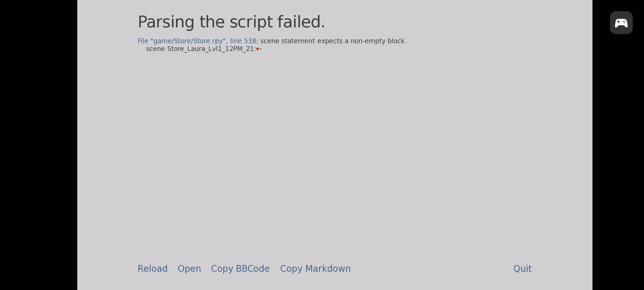Click the scene Store_Laura_Lvl1_12PM_21 code line
The image size is (644, 290).
201,49
